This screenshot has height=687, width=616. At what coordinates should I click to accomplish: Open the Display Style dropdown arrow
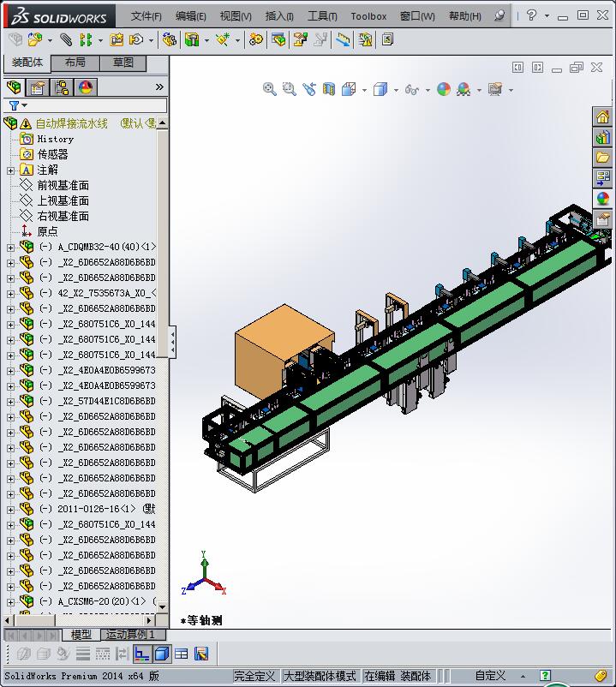(x=396, y=90)
